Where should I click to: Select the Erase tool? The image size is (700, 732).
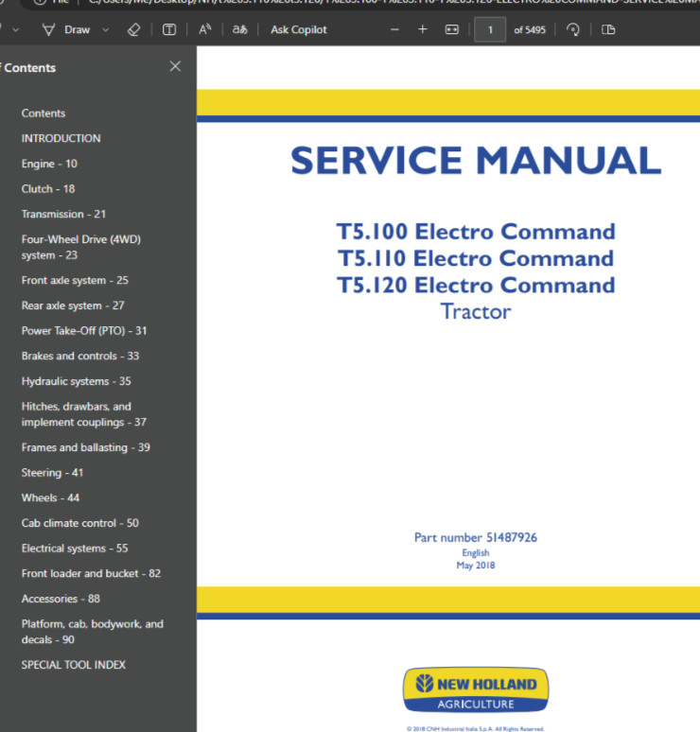[x=133, y=30]
